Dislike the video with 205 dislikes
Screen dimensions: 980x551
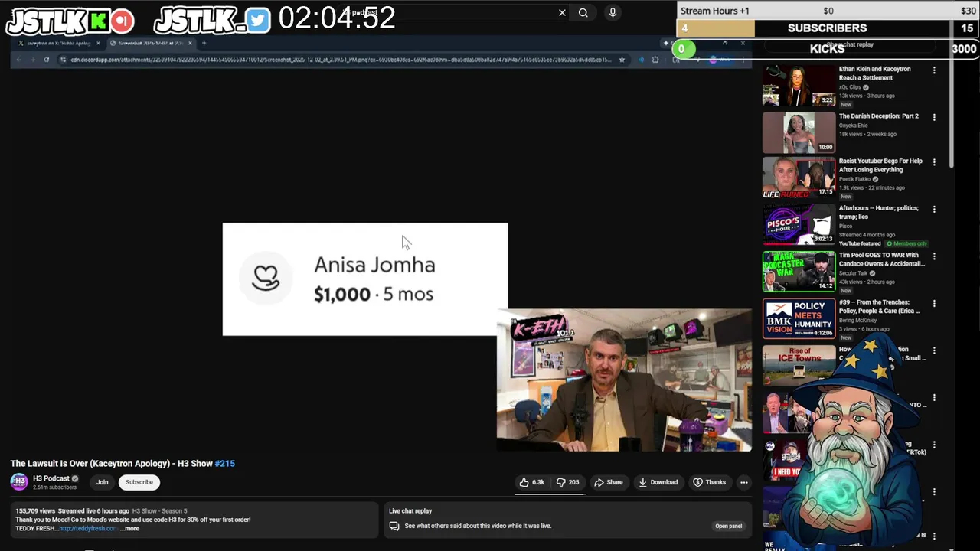[567, 482]
